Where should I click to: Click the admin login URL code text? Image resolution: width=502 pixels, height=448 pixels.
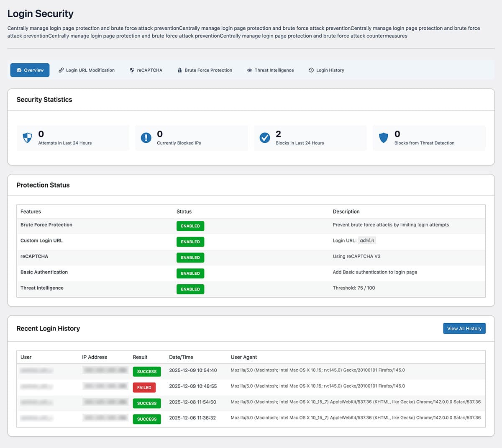[x=367, y=241]
